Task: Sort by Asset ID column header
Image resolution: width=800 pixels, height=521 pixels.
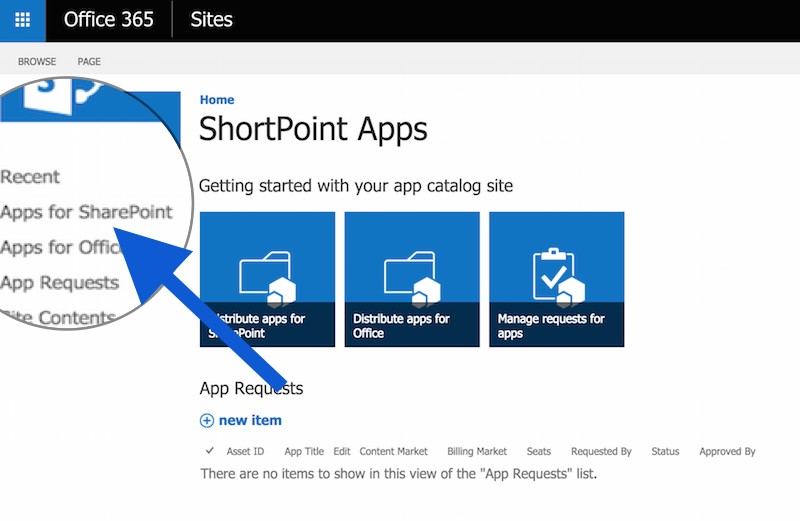Action: (x=245, y=451)
